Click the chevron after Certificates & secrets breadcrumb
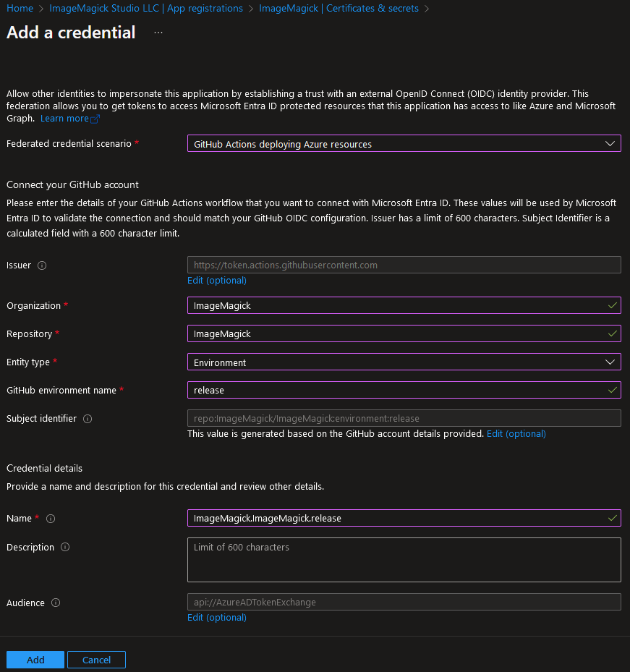 (x=428, y=8)
